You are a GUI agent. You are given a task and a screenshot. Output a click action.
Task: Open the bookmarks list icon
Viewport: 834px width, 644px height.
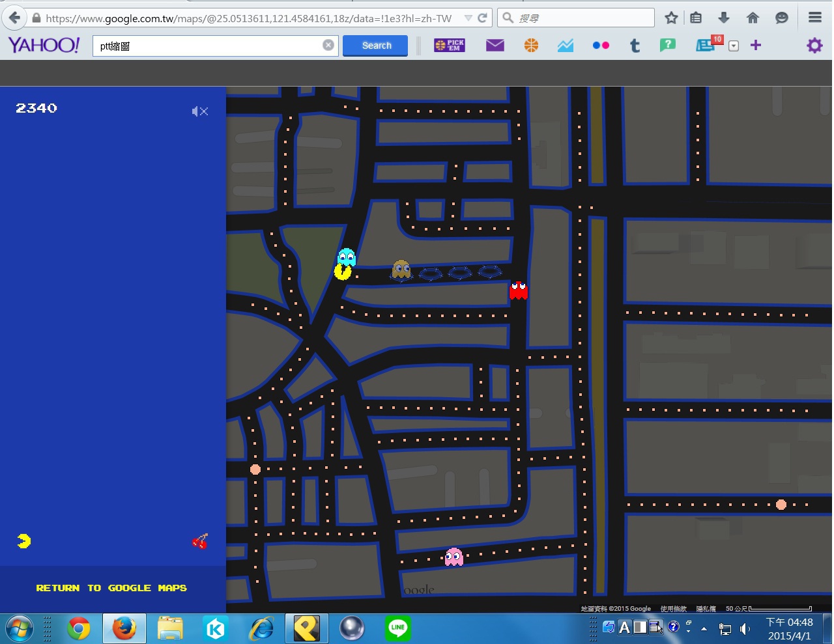[x=696, y=18]
